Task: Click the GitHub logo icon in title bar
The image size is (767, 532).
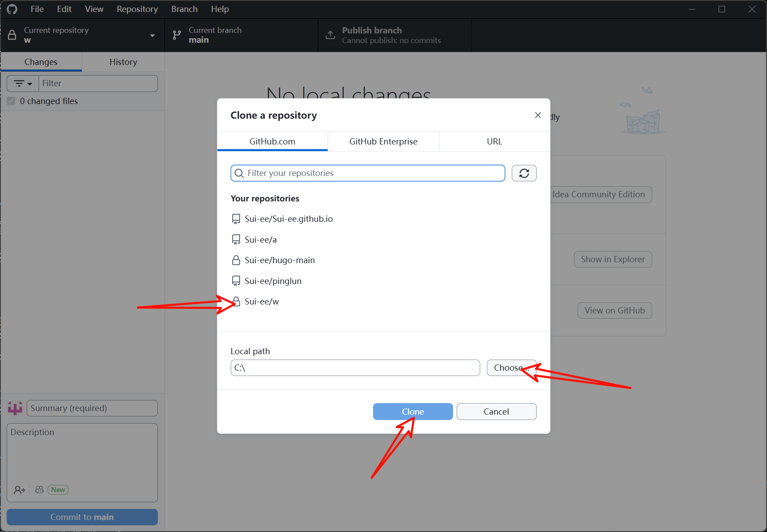Action: point(12,9)
